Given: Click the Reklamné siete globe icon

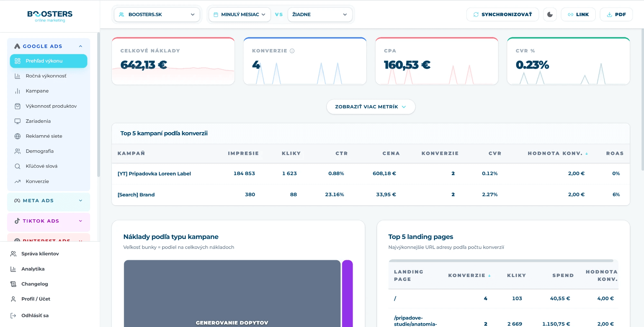Looking at the screenshot, I should [x=17, y=136].
